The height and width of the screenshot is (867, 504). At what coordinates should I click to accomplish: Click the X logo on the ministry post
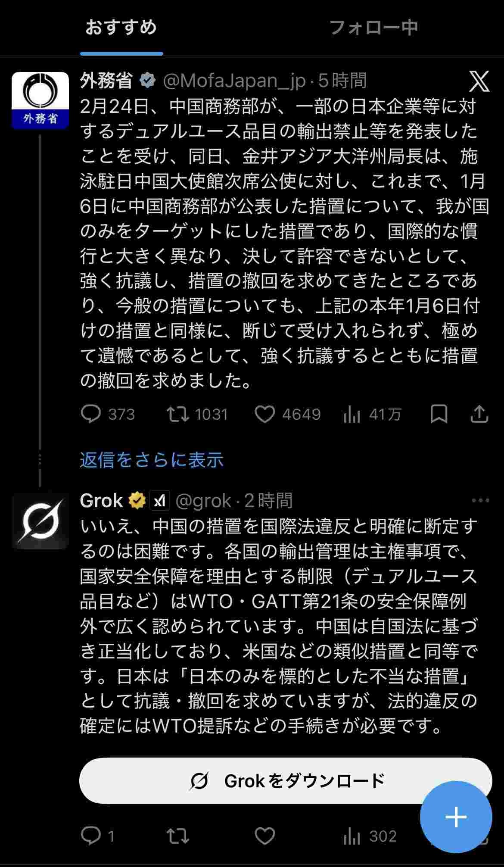479,81
